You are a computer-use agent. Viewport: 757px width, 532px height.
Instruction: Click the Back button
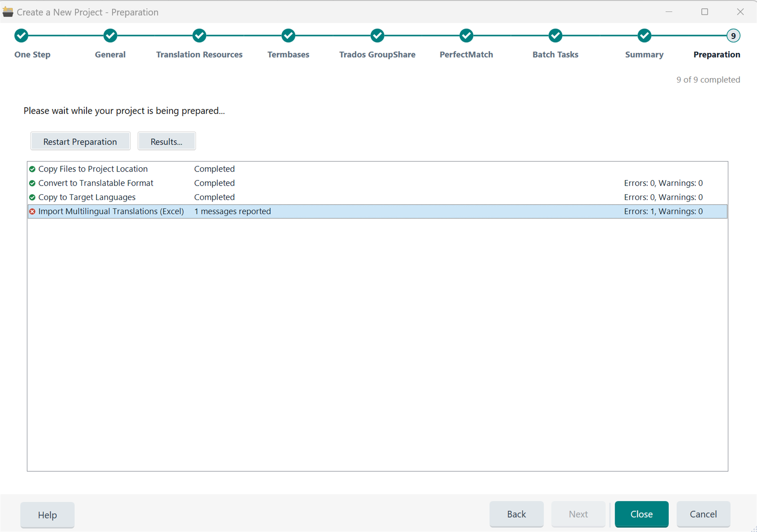[x=516, y=514]
